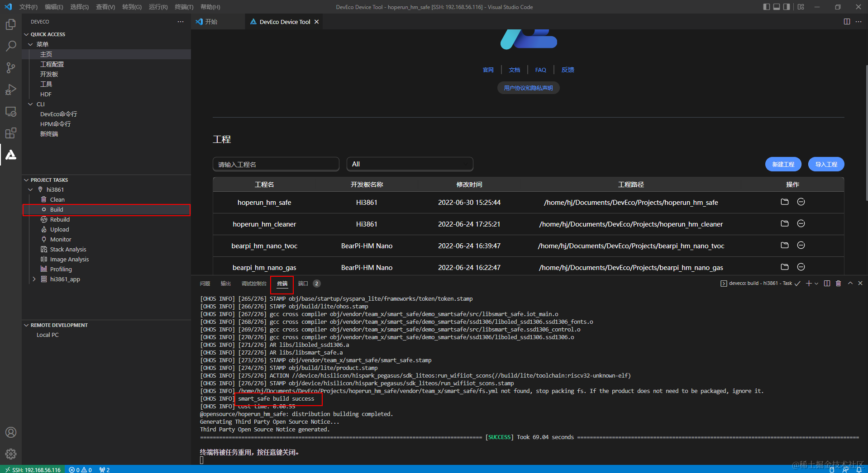This screenshot has height=473, width=868.
Task: Remove the bearpi_hm_nano_gas project from list
Action: point(801,267)
